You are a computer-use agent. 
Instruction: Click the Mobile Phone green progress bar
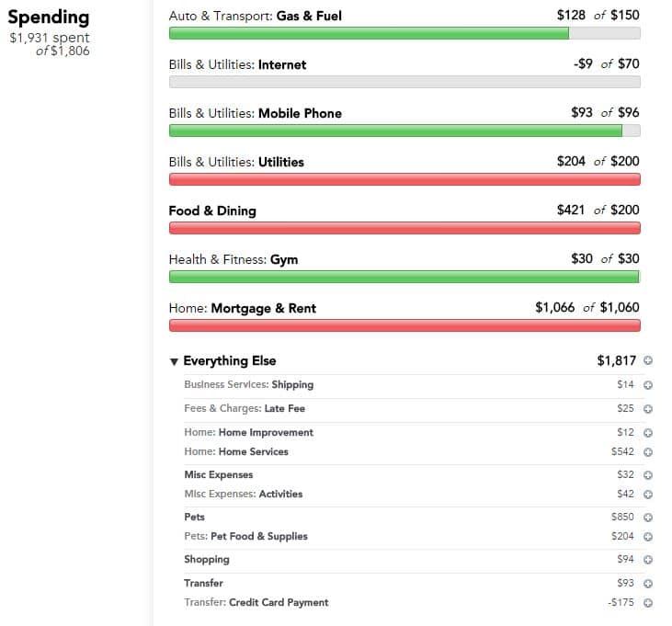404,131
